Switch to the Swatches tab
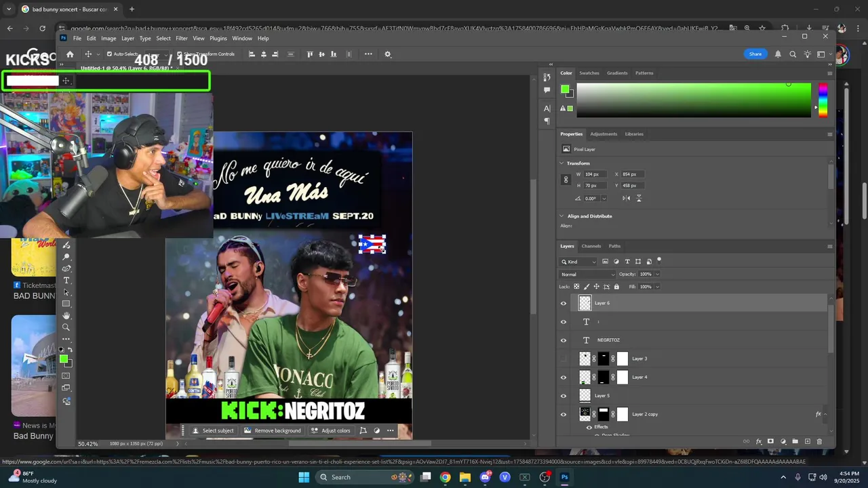Screen dimensions: 868x488 [x=589, y=73]
